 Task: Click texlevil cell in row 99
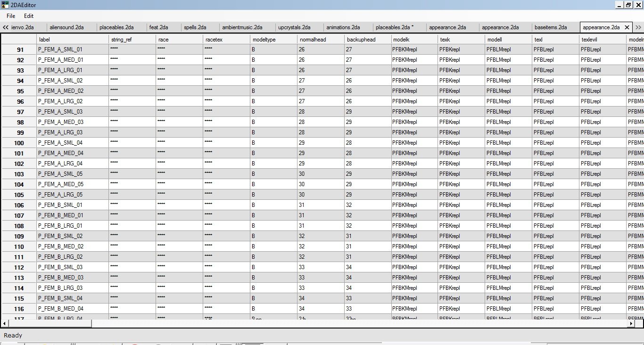point(603,132)
